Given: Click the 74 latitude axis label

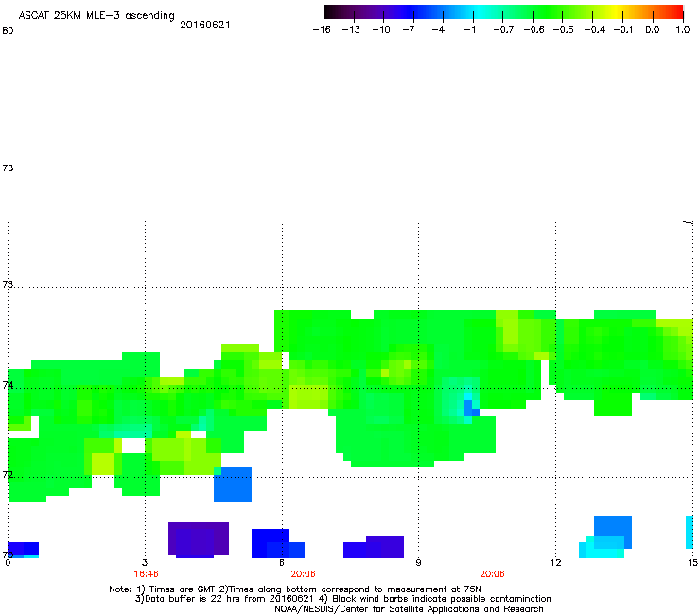Looking at the screenshot, I should (x=8, y=385).
